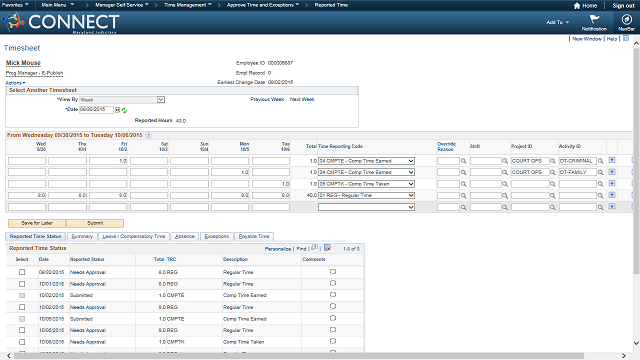Click the horizontal scrollbar at page bottom

pyautogui.click(x=299, y=356)
